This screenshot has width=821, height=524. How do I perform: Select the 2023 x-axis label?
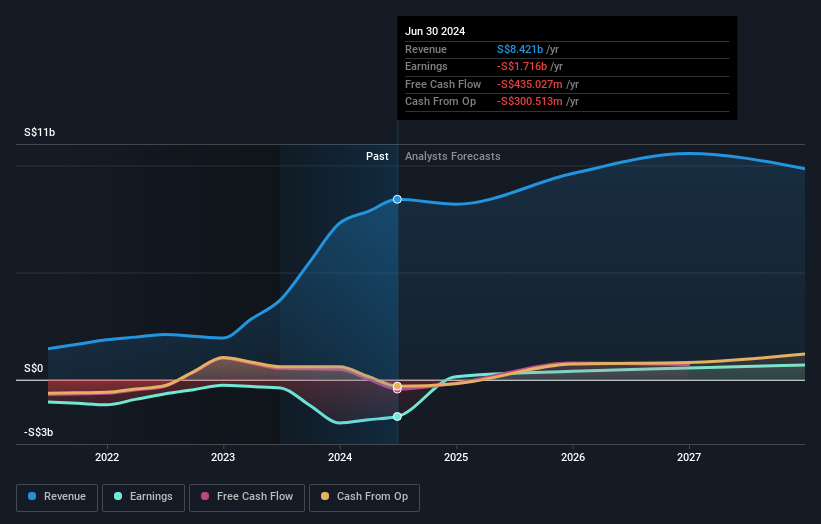[223, 458]
